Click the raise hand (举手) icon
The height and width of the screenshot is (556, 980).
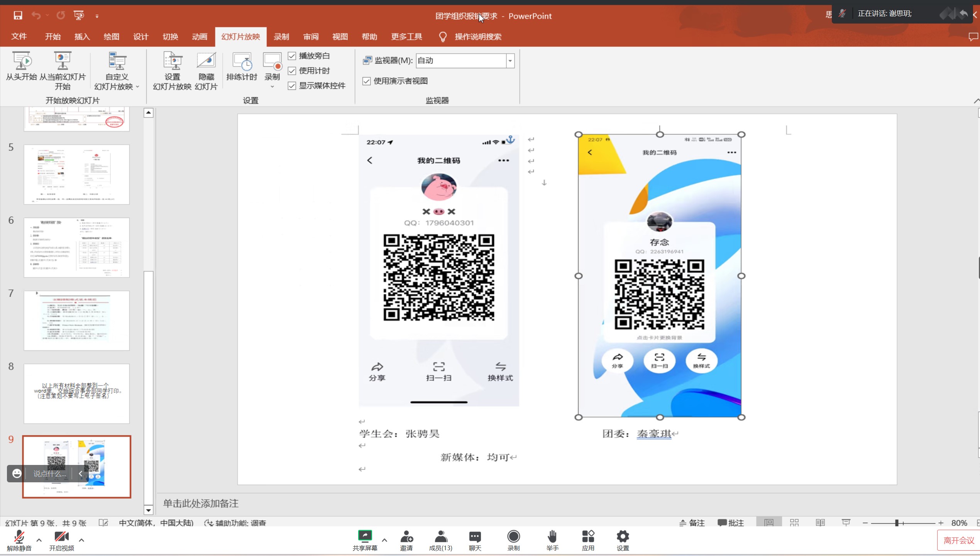pyautogui.click(x=552, y=537)
